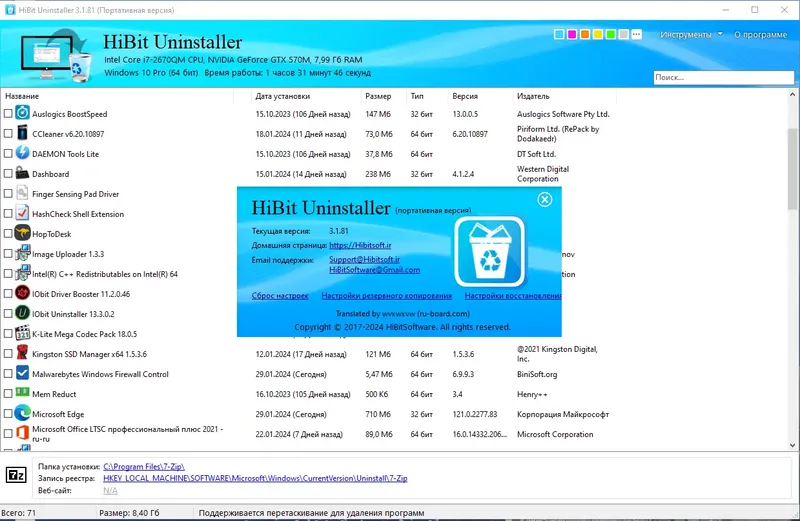The width and height of the screenshot is (800, 521).
Task: Click the Finger Sensing Pad Driver icon
Action: tap(22, 193)
